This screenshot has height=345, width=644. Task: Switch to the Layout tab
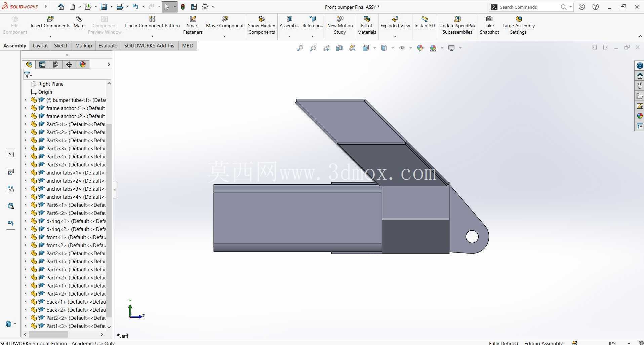(40, 46)
